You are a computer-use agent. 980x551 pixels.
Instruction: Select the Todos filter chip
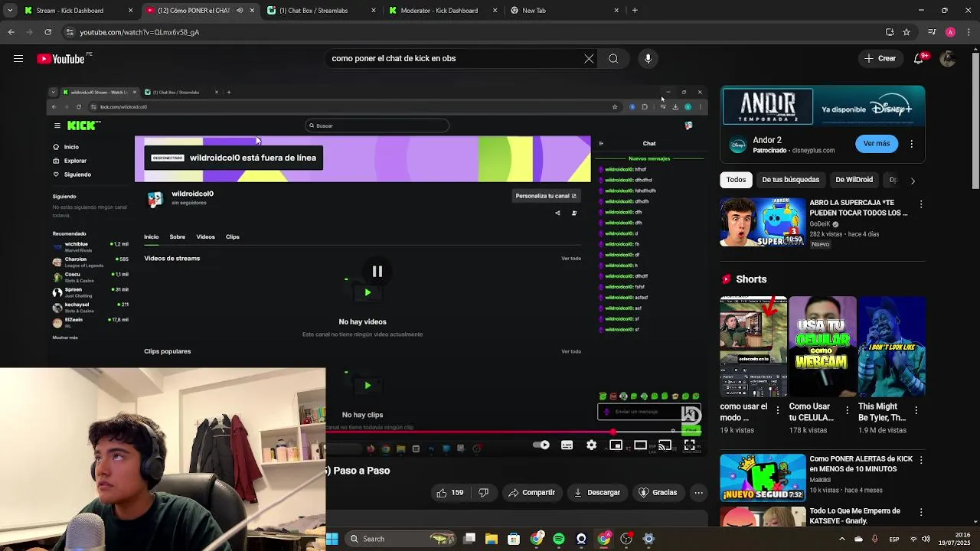coord(736,180)
